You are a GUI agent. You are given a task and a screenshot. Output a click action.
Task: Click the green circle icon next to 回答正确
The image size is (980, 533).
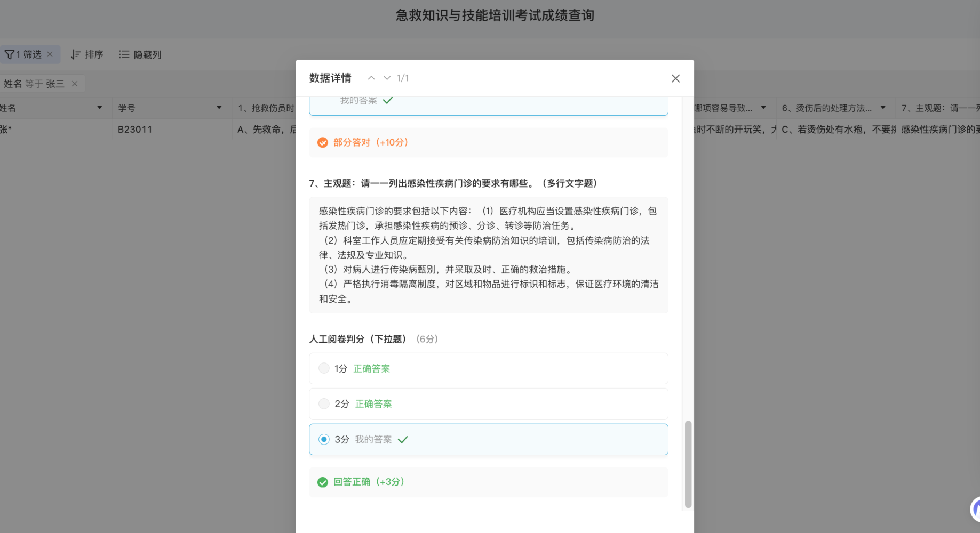[x=323, y=482]
